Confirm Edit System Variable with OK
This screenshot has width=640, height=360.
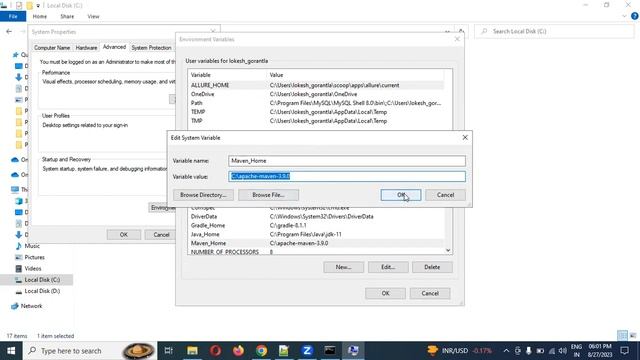point(400,195)
